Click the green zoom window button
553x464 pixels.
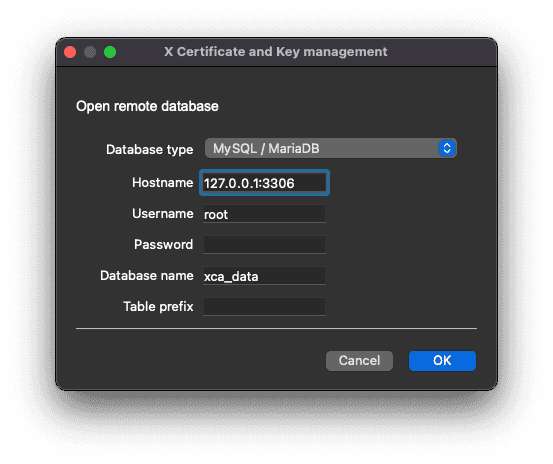pos(110,52)
